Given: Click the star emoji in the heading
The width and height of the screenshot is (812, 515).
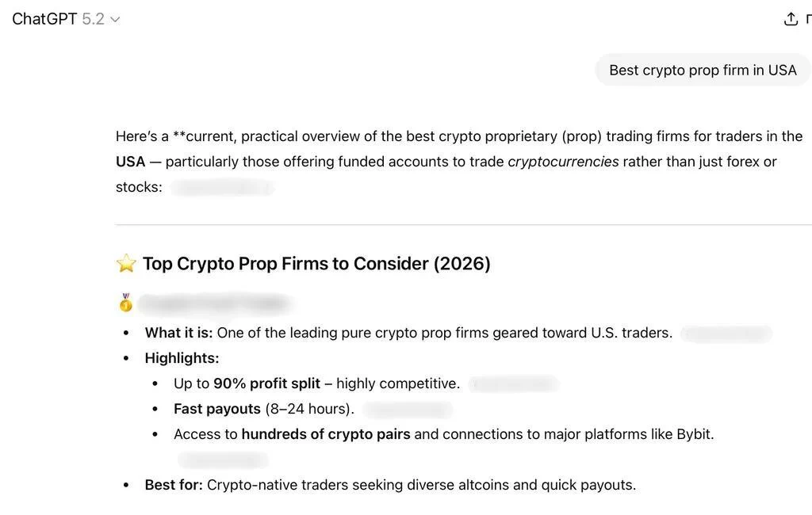Looking at the screenshot, I should (125, 262).
